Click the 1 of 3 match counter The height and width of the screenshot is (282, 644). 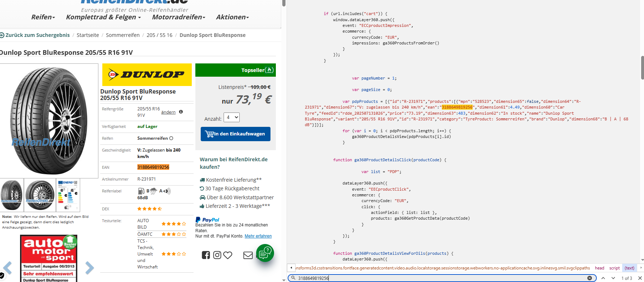(627, 278)
